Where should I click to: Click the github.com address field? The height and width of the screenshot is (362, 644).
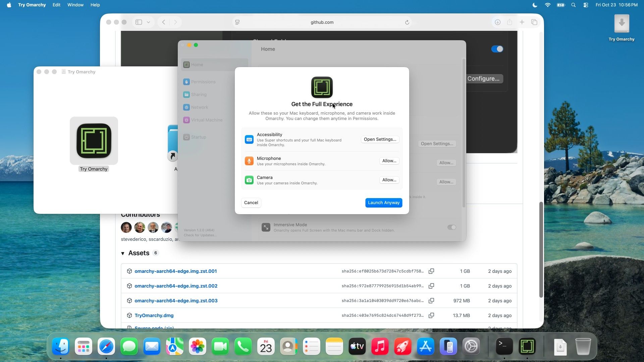322,22
